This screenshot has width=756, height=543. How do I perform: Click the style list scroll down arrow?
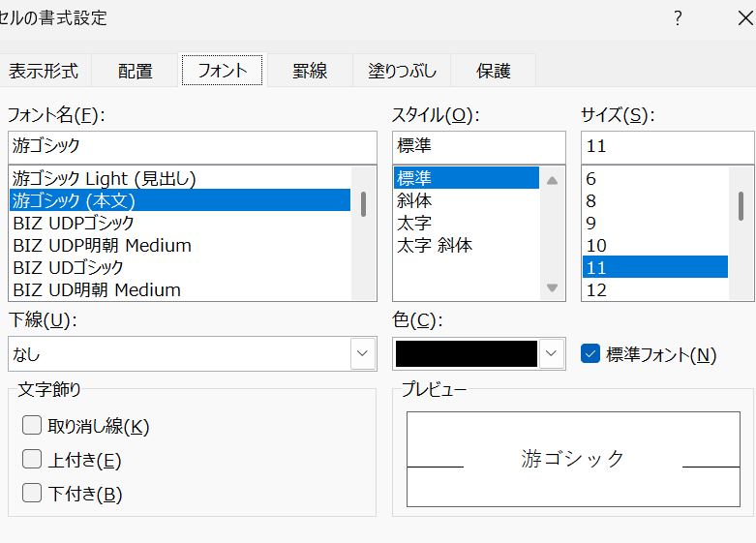(x=552, y=287)
